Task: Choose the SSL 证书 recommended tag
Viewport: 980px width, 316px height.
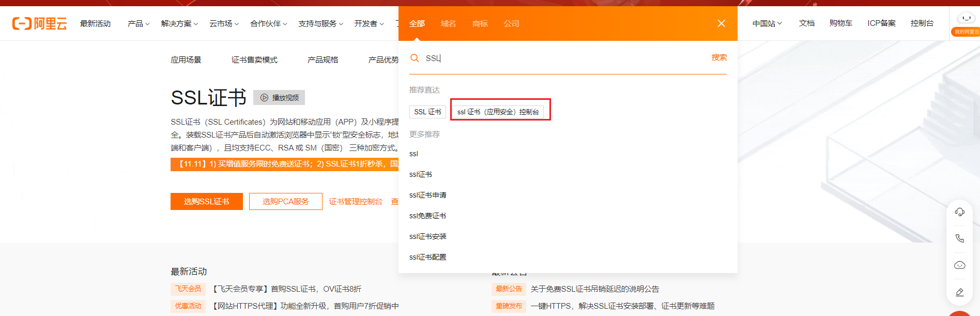Action: (427, 112)
